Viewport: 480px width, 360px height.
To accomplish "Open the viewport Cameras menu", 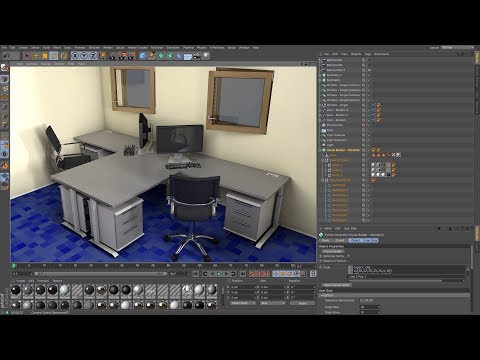I will [32, 63].
